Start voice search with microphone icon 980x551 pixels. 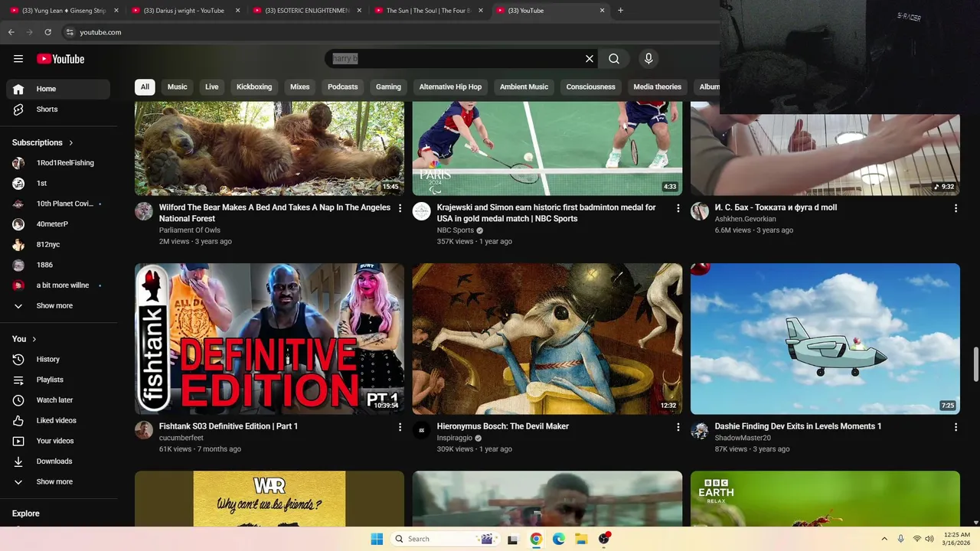click(648, 59)
